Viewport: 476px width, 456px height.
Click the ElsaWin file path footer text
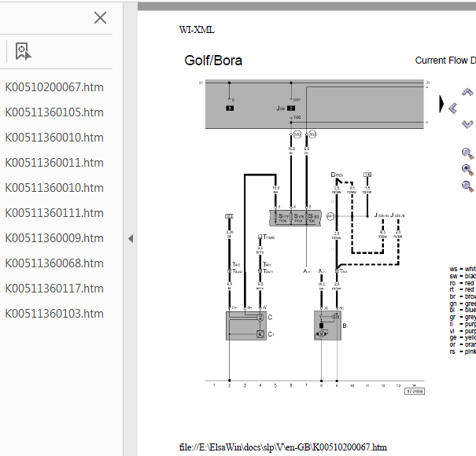click(x=283, y=447)
